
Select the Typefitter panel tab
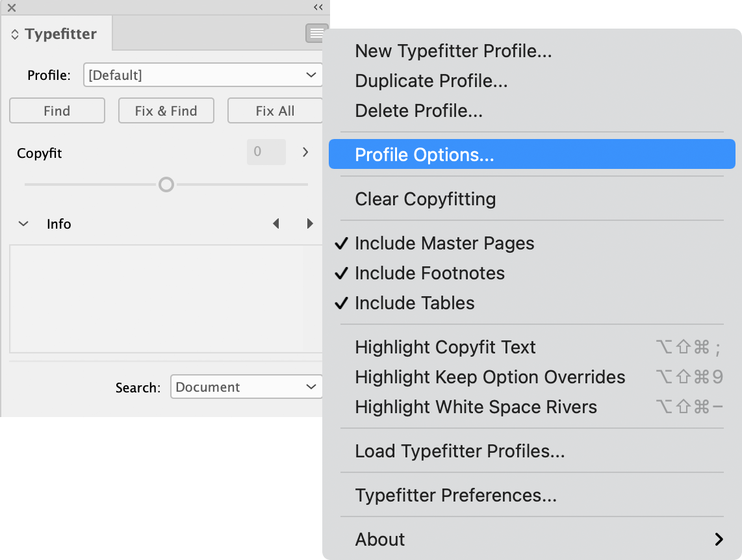[x=57, y=34]
